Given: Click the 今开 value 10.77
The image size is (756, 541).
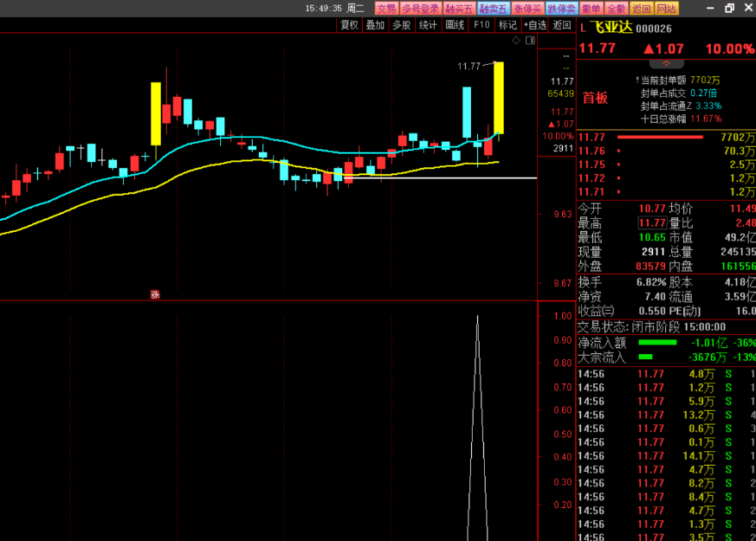Looking at the screenshot, I should click(x=652, y=209).
